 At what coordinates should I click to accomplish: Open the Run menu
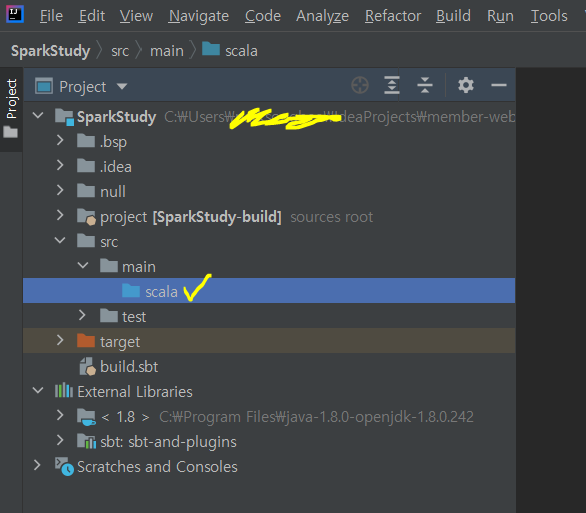[x=500, y=16]
